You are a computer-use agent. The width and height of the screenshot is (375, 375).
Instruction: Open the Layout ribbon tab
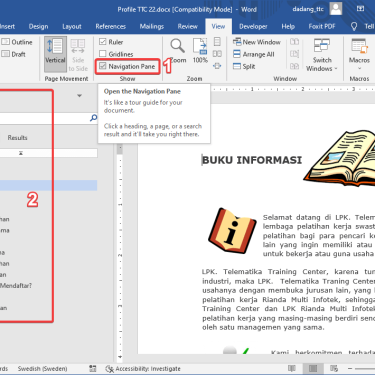pos(72,26)
